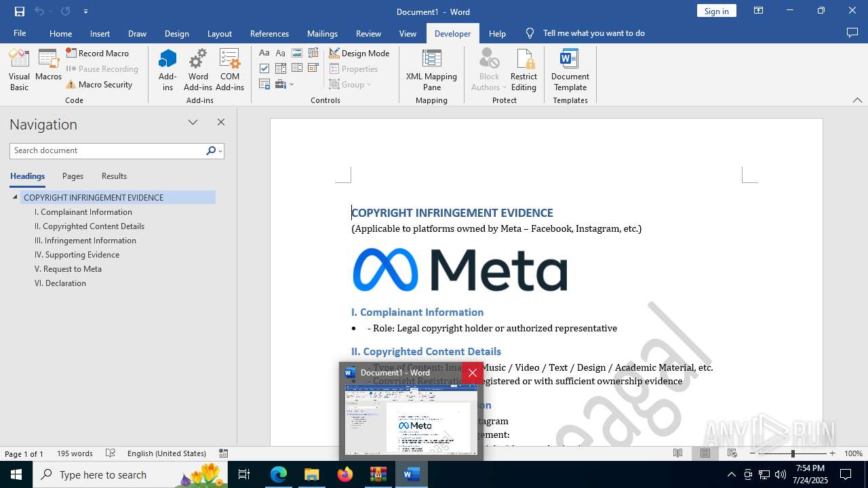Switch Navigation pane to Results tab
The width and height of the screenshot is (868, 488).
[x=114, y=176]
